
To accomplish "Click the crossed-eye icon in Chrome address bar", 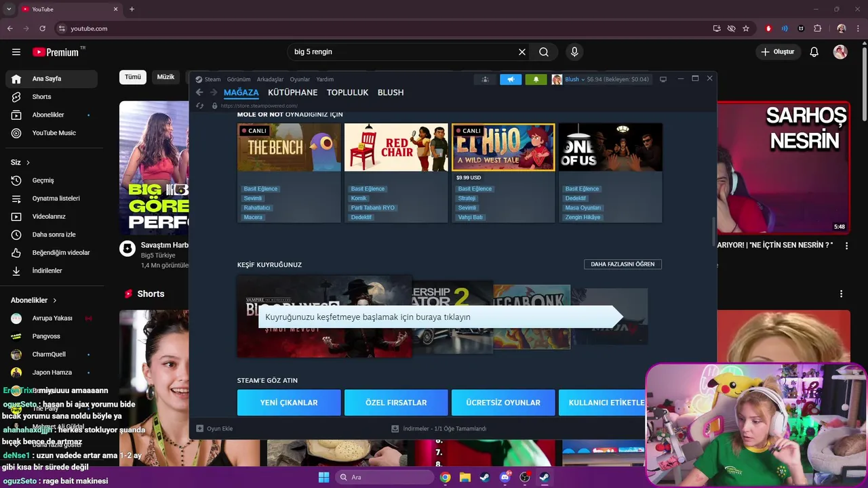I will [x=731, y=28].
